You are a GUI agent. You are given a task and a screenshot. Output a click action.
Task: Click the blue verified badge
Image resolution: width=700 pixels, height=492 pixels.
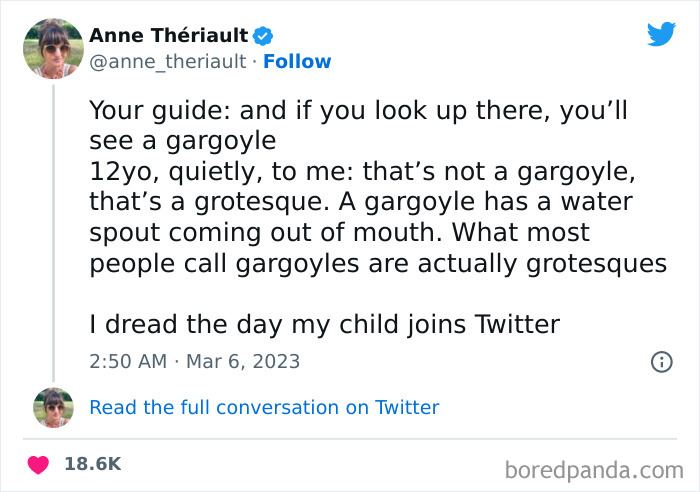tap(263, 36)
